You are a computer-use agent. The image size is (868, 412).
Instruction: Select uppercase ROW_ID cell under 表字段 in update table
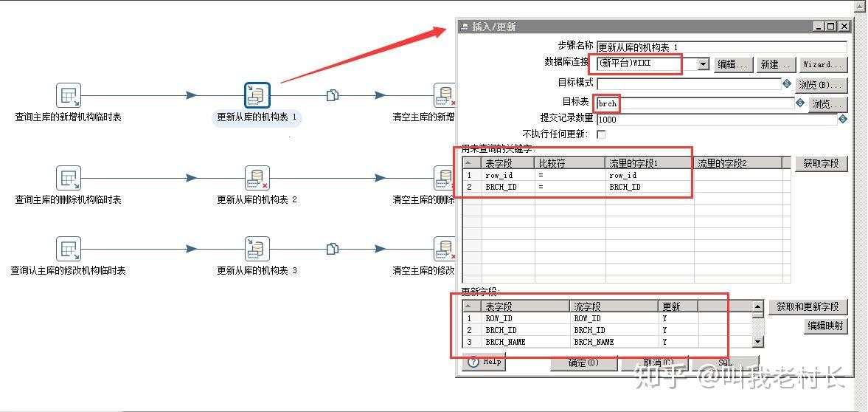(x=525, y=318)
